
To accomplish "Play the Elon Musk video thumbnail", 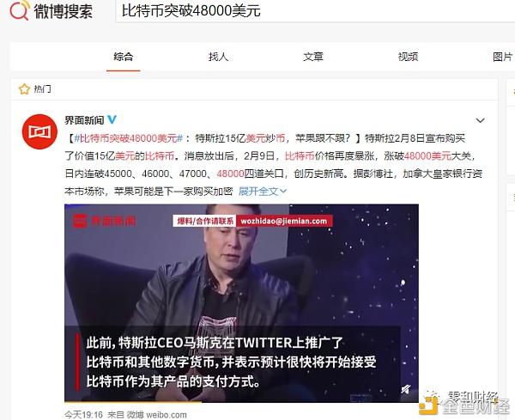I will pos(241,303).
